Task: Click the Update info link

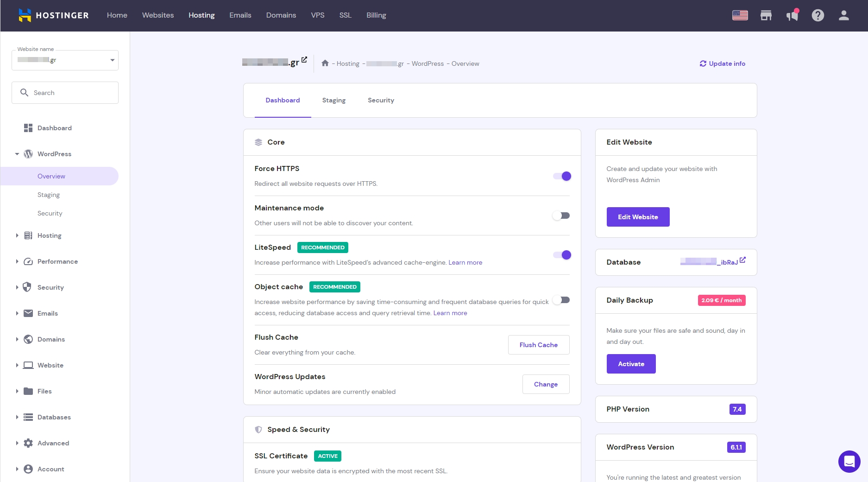Action: [x=722, y=63]
